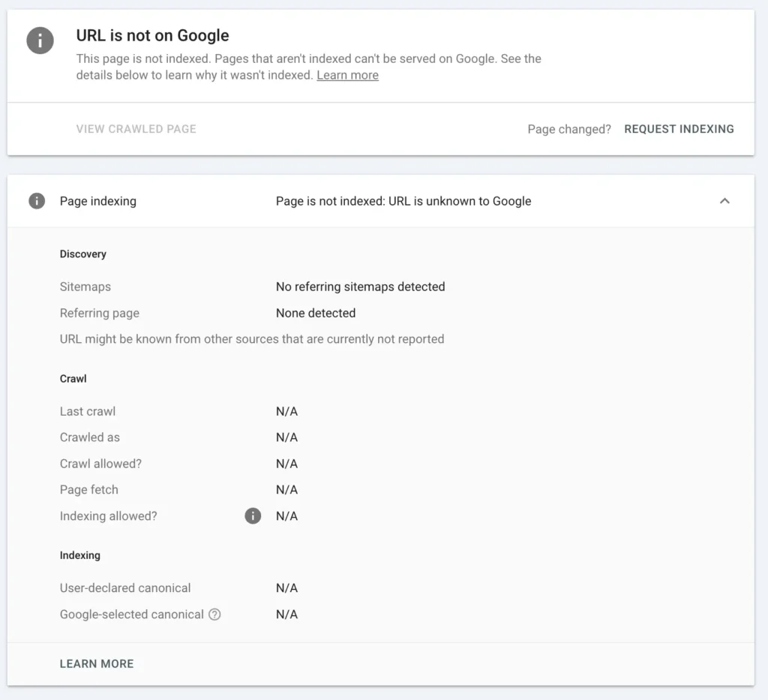Open the info tooltip next to 'Indexing allowed?'
Viewport: 768px width, 700px height.
[x=253, y=516]
